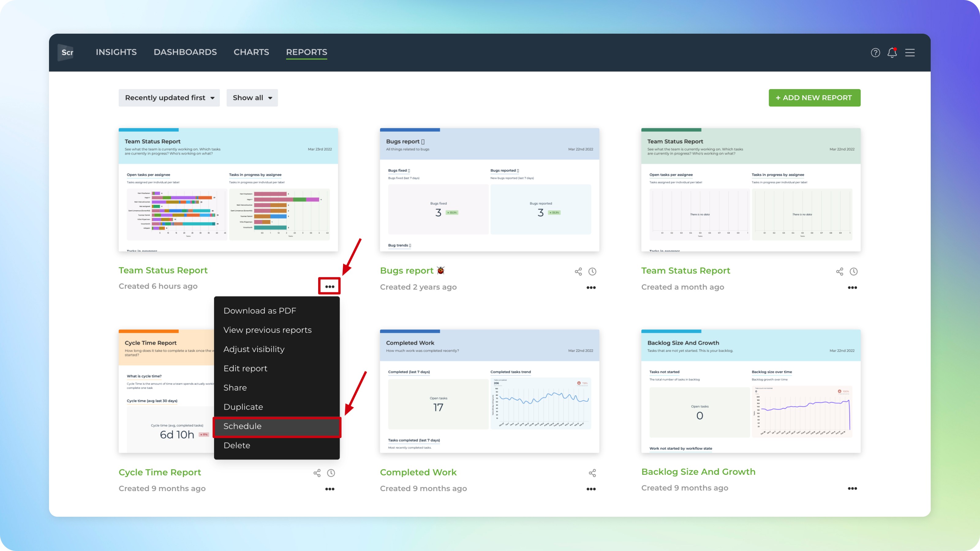Viewport: 980px width, 551px height.
Task: Switch to the Dashboards tab
Action: (185, 52)
